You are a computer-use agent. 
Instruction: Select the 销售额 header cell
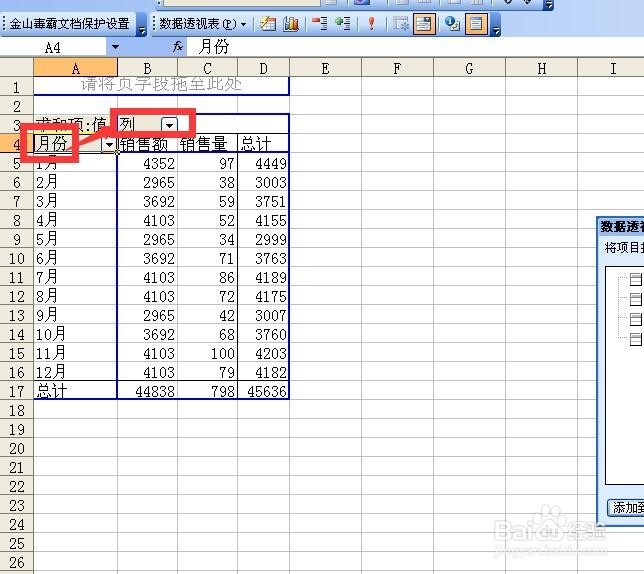pyautogui.click(x=147, y=144)
